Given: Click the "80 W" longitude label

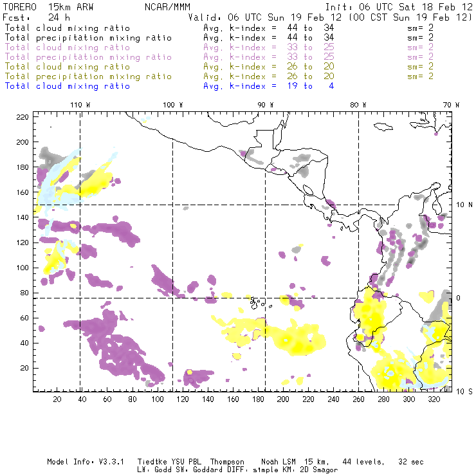Looking at the screenshot, I should tap(358, 105).
